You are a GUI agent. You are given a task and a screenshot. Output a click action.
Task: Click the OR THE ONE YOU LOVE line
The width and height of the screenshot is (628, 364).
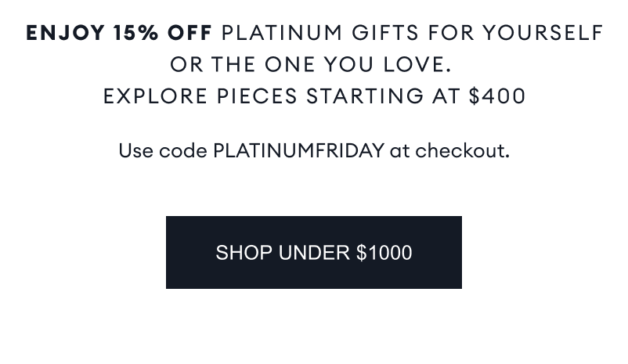[311, 64]
